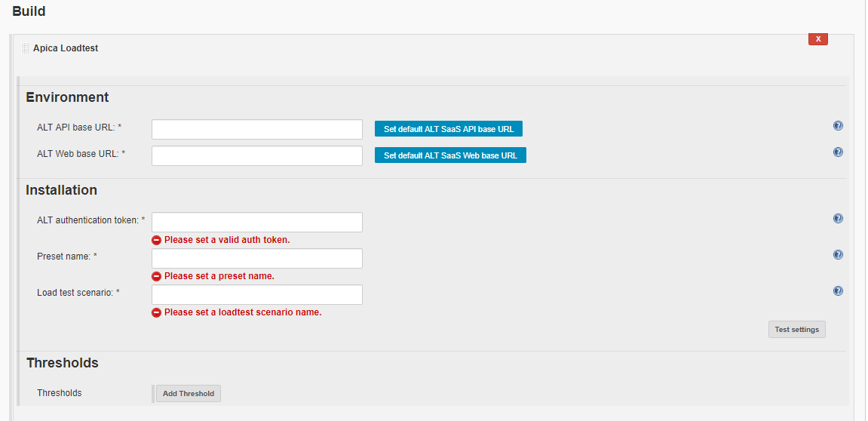Click the Test settings button
Screen dimensions: 868x421
[796, 329]
